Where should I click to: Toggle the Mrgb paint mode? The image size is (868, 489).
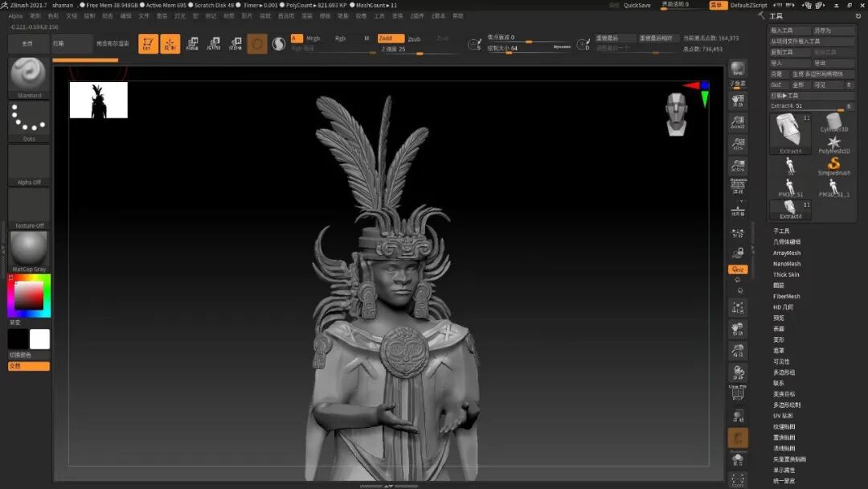coord(313,39)
